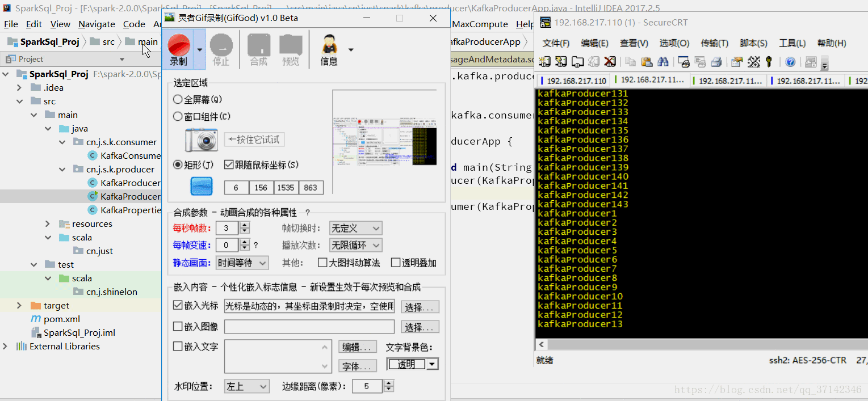Select 全屏幕(Q) full screen radio
The width and height of the screenshot is (868, 401).
pyautogui.click(x=178, y=100)
